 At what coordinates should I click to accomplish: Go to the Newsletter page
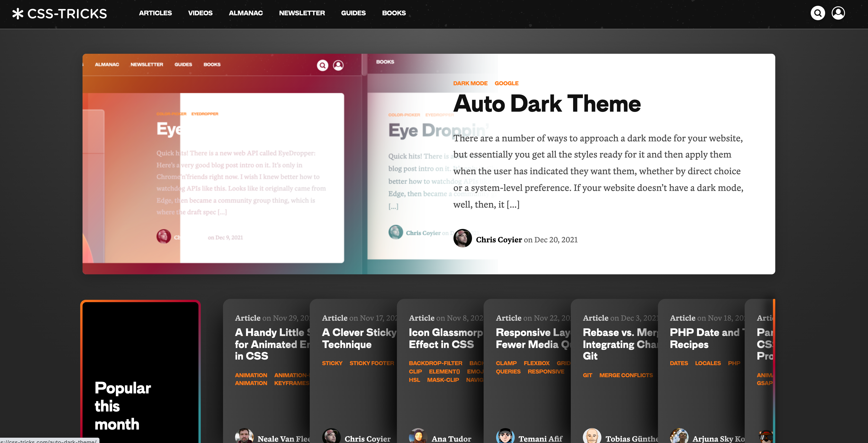point(302,13)
